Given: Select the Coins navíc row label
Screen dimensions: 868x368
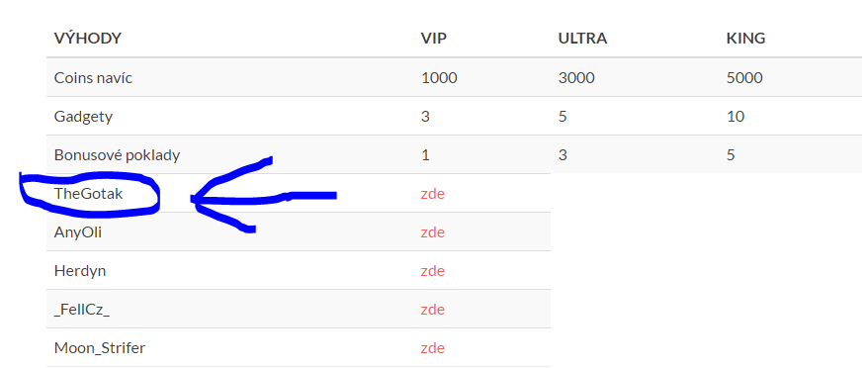Looking at the screenshot, I should point(93,77).
